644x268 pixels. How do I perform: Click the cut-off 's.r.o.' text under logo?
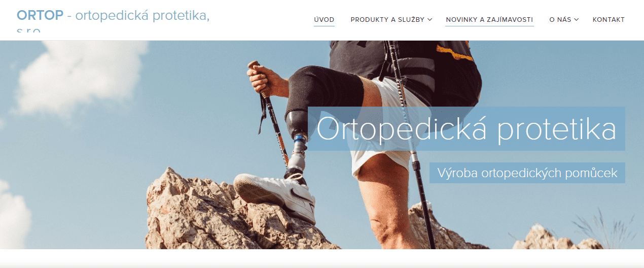(x=28, y=30)
